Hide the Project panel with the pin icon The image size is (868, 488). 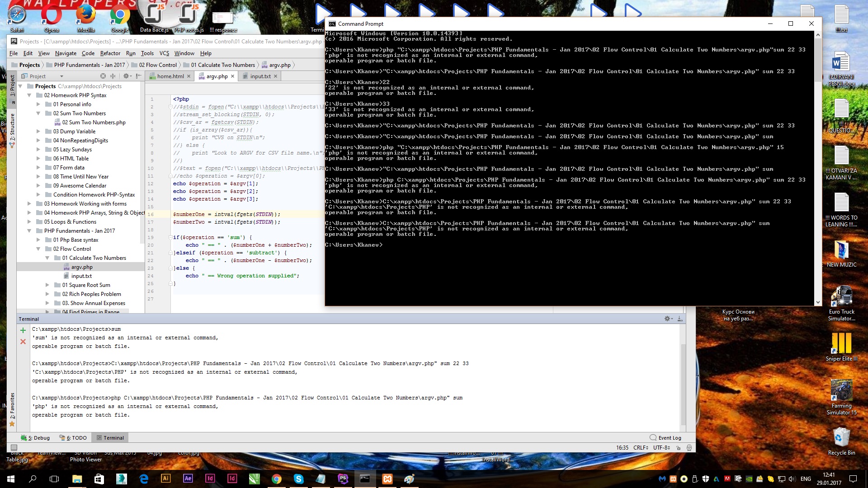tap(138, 76)
